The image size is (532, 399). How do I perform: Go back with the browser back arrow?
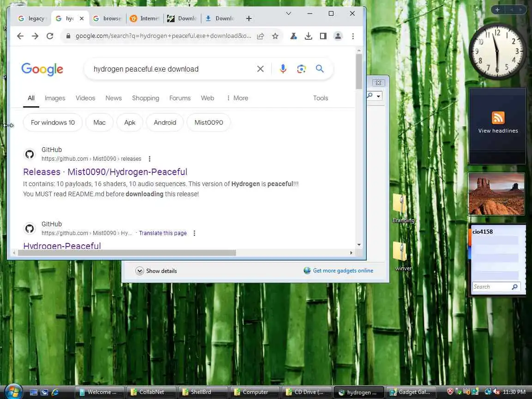point(20,36)
